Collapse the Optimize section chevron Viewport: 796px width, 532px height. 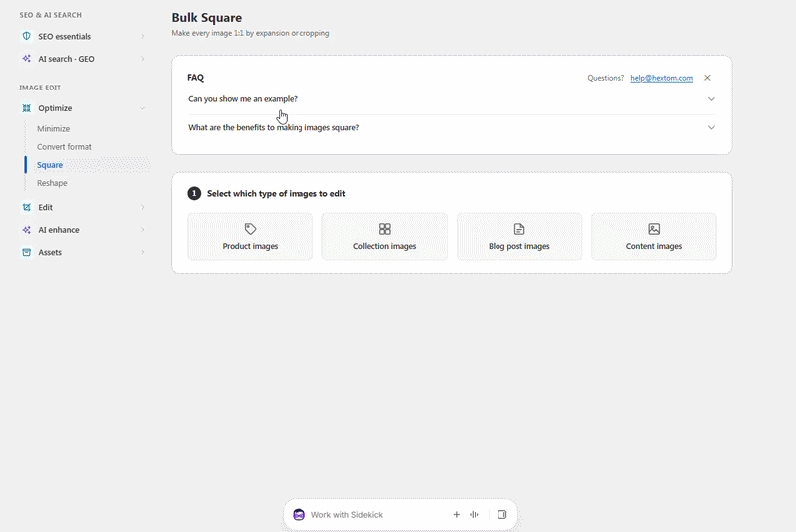[x=142, y=108]
